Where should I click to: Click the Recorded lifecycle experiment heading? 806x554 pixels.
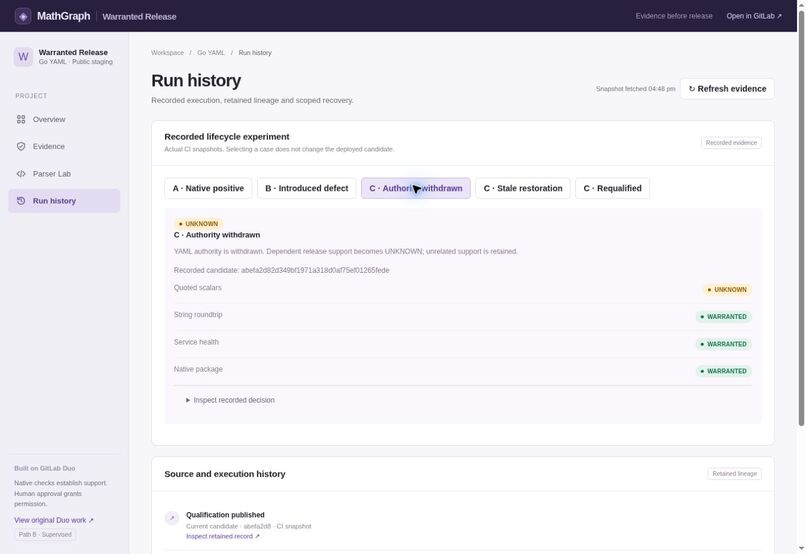227,137
